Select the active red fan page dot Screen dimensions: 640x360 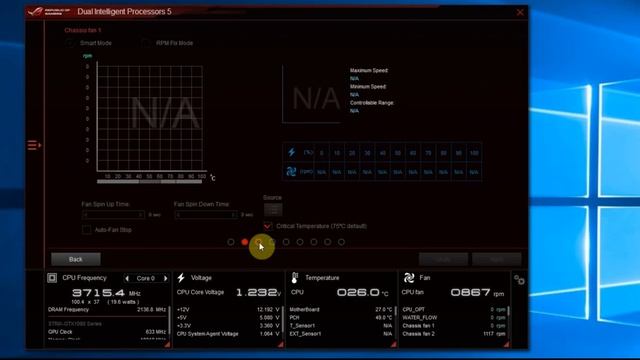[x=244, y=242]
